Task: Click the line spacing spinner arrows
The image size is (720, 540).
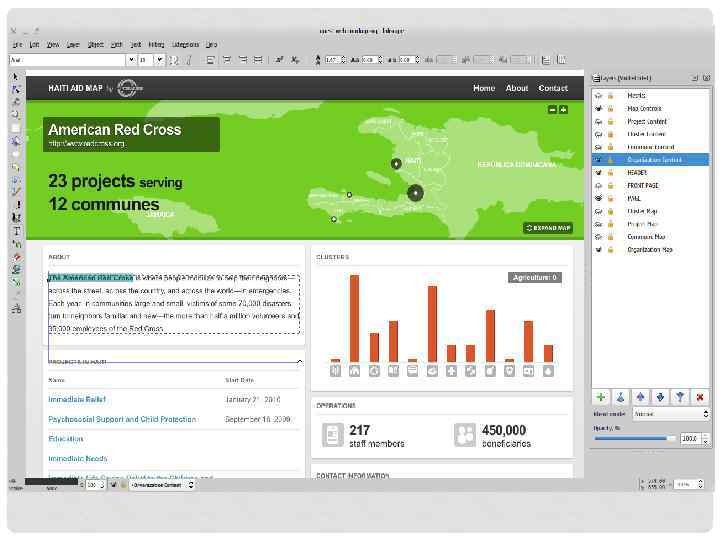Action: coord(343,60)
